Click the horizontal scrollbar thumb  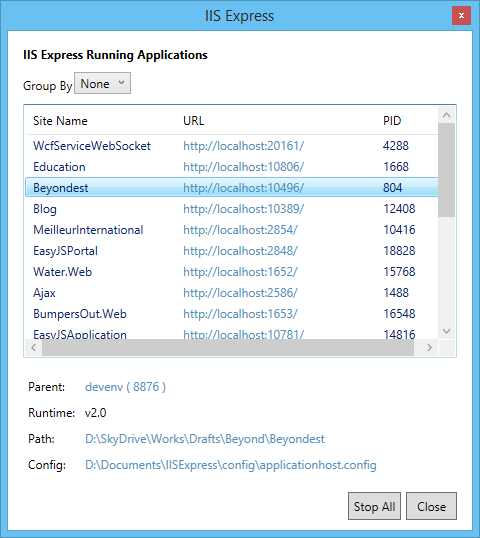(228, 348)
